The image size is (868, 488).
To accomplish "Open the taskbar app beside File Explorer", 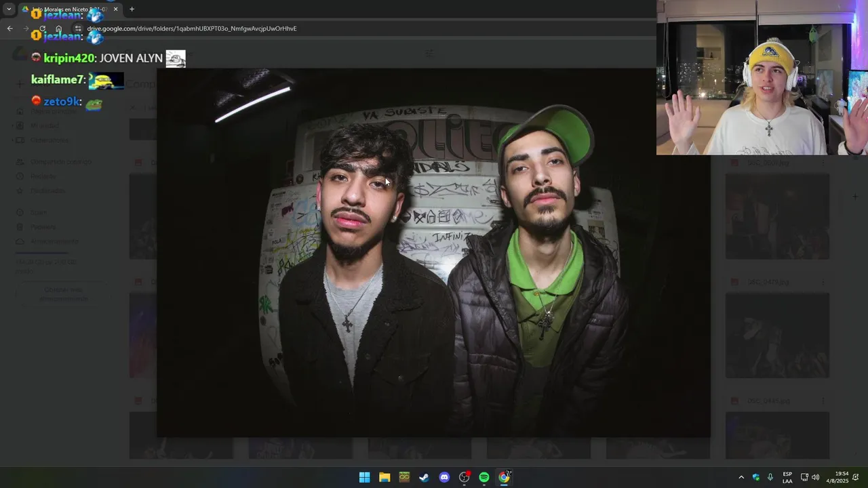I will click(x=404, y=477).
